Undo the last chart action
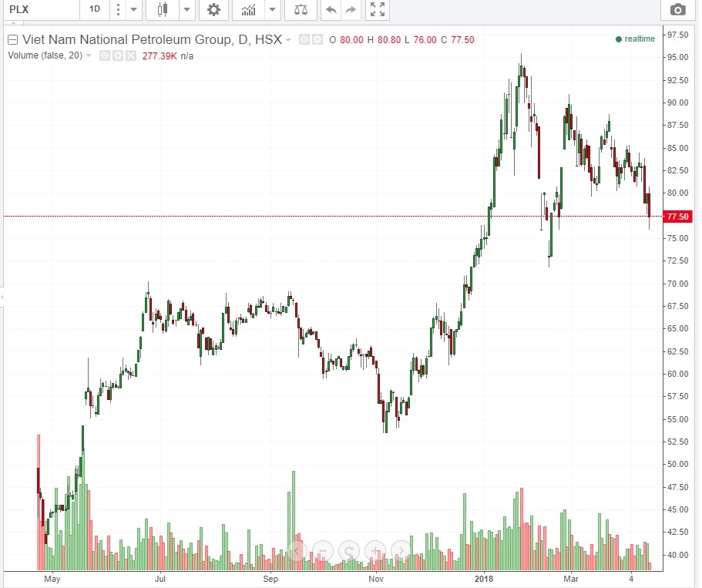Screen dimensions: 702x588 click(x=331, y=9)
